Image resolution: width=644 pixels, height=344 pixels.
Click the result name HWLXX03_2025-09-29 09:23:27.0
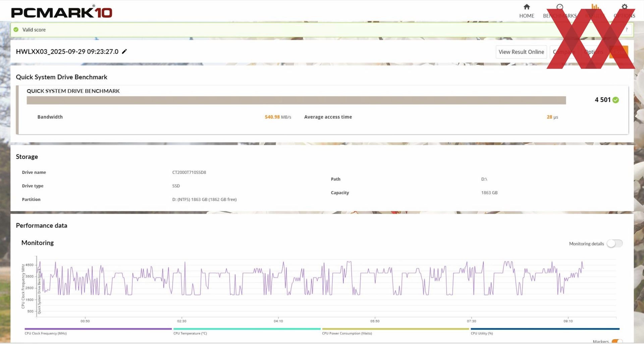[67, 52]
